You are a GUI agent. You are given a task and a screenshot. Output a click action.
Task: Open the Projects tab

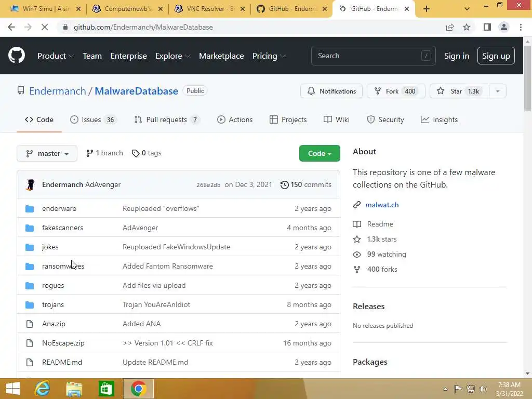click(288, 120)
